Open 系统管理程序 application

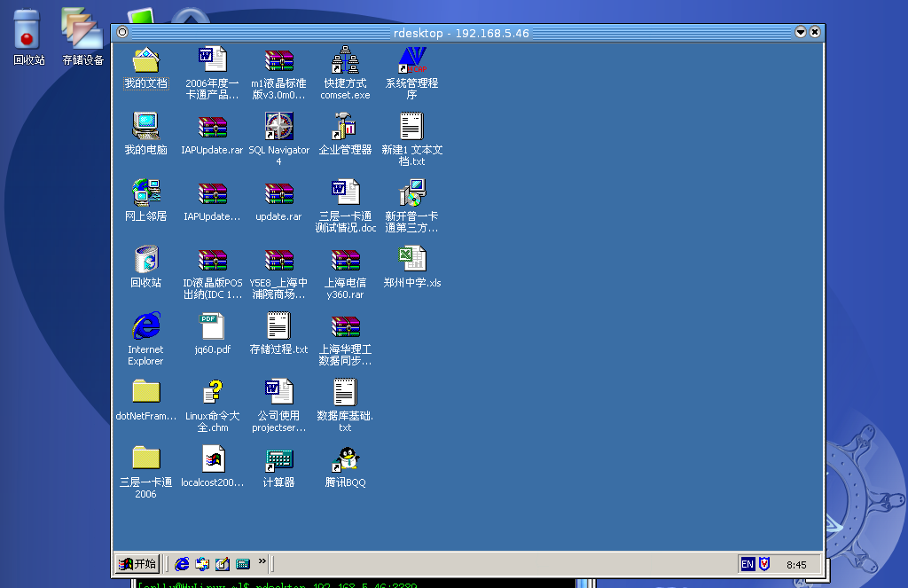pyautogui.click(x=411, y=60)
